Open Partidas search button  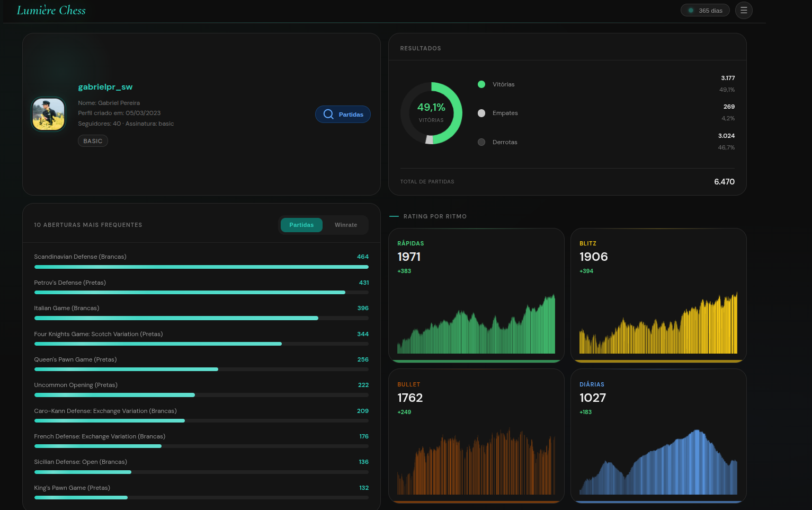[x=343, y=114]
